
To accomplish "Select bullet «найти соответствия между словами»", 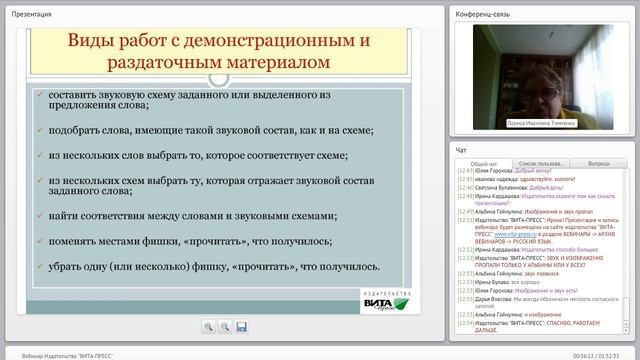I will click(193, 216).
